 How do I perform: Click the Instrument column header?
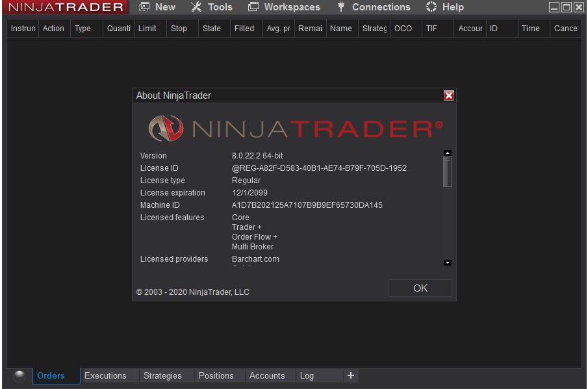[23, 29]
